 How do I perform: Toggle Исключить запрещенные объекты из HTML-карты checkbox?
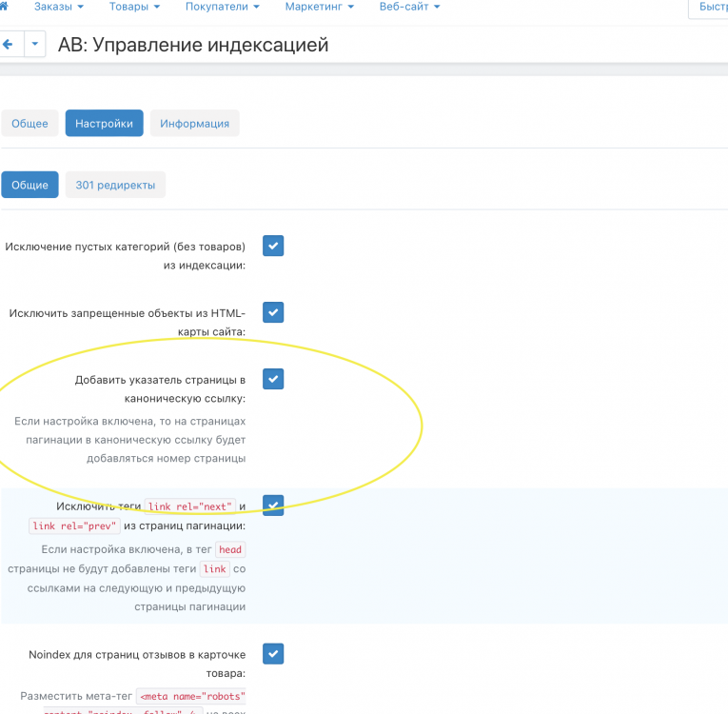coord(273,312)
